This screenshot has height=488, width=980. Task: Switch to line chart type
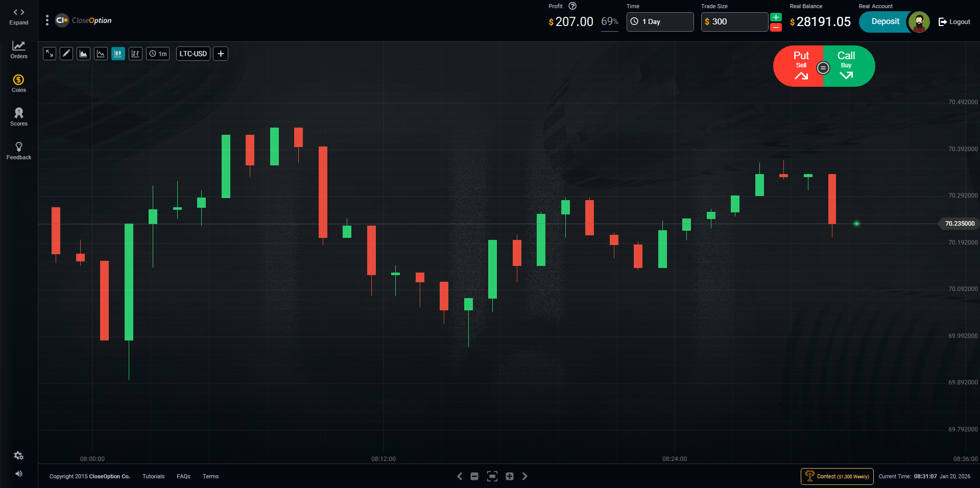(x=101, y=54)
